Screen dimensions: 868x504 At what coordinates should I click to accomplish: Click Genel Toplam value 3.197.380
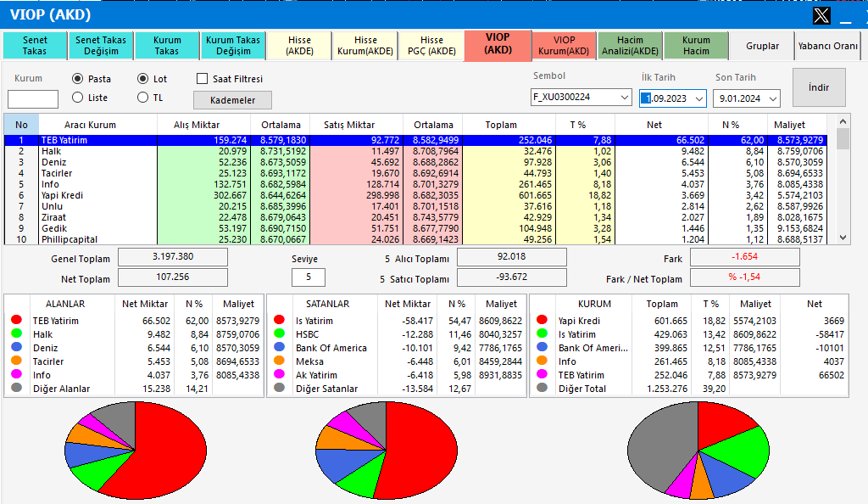[173, 257]
